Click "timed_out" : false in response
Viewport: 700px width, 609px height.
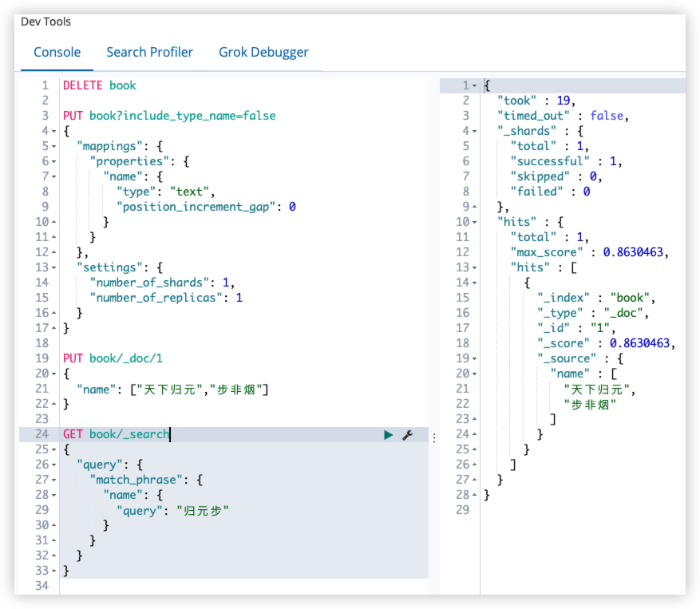point(564,116)
